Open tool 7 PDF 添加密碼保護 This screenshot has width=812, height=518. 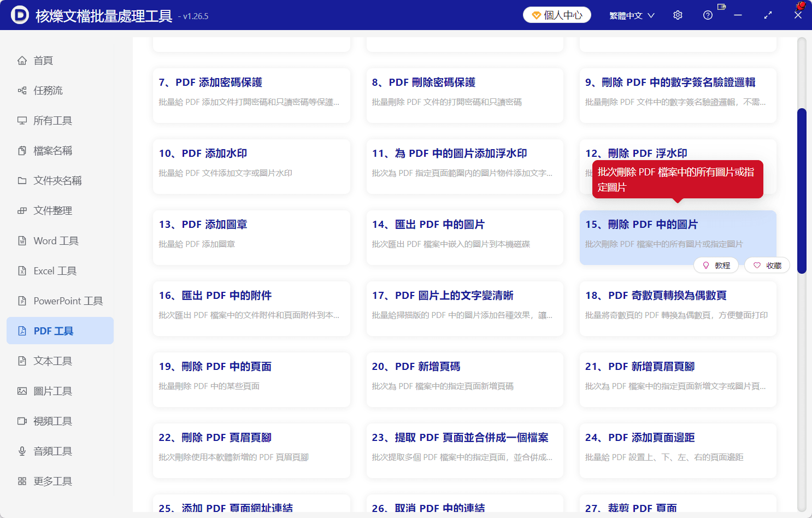(x=251, y=96)
